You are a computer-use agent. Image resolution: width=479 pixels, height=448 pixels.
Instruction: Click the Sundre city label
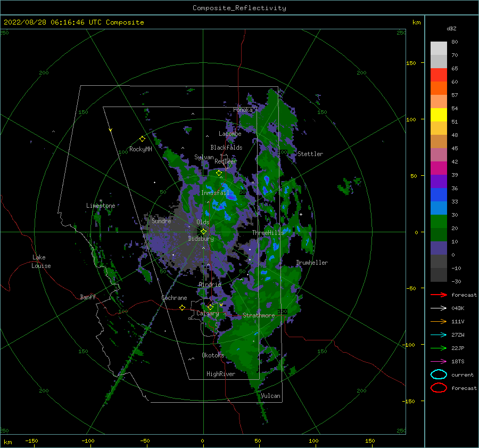tap(161, 221)
